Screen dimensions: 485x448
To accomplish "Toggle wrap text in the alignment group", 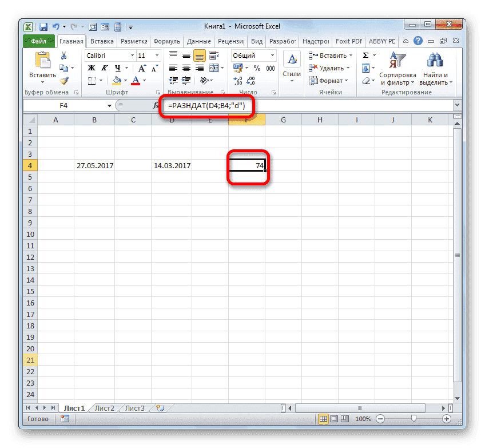I will [215, 55].
